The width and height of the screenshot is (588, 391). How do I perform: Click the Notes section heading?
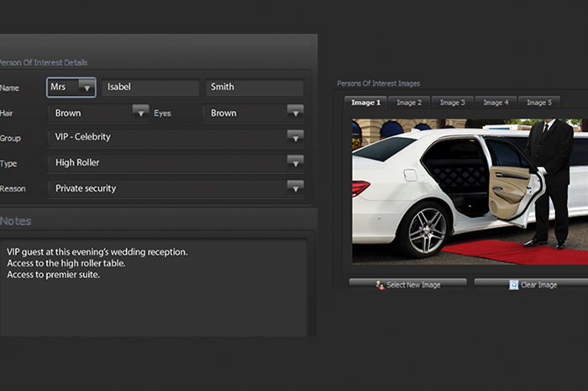15,221
